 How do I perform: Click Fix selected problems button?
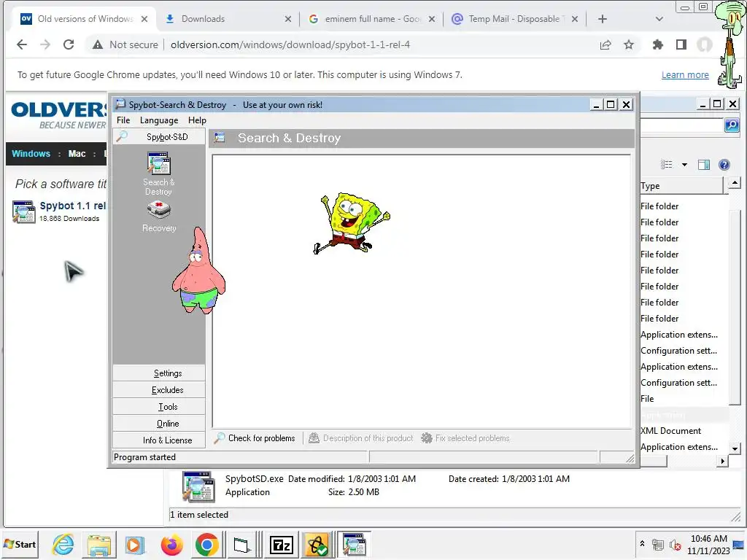pos(465,438)
